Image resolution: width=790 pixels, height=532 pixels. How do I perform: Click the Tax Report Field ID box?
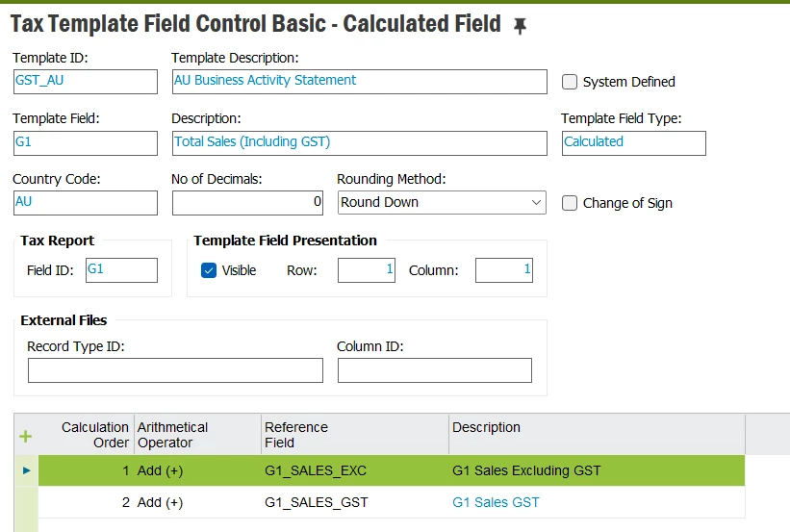[x=121, y=270]
